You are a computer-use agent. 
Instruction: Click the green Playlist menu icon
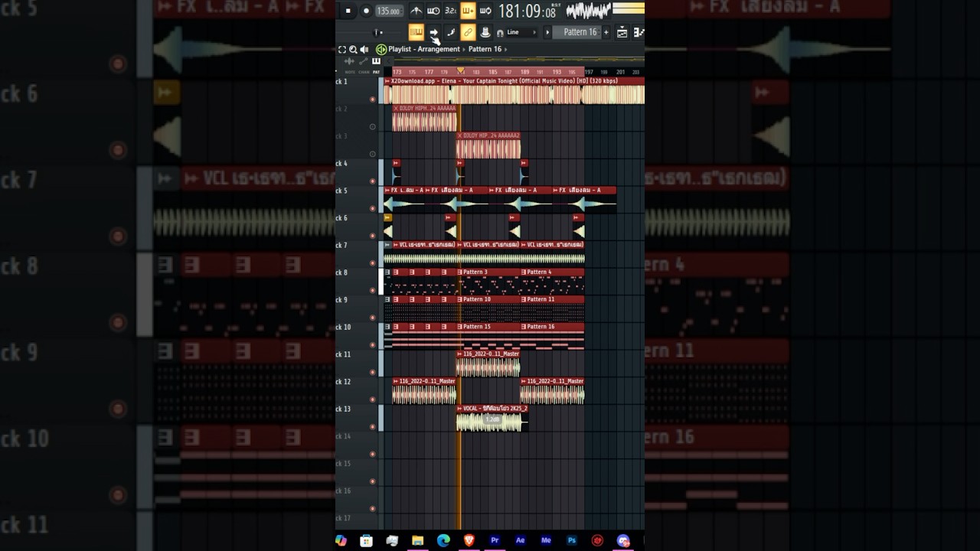(381, 49)
